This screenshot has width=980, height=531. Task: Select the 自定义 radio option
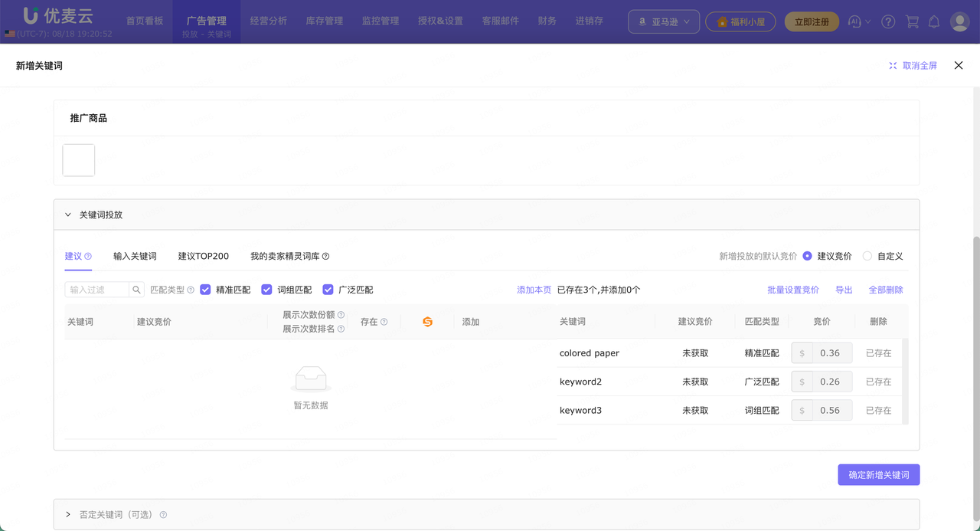click(867, 256)
